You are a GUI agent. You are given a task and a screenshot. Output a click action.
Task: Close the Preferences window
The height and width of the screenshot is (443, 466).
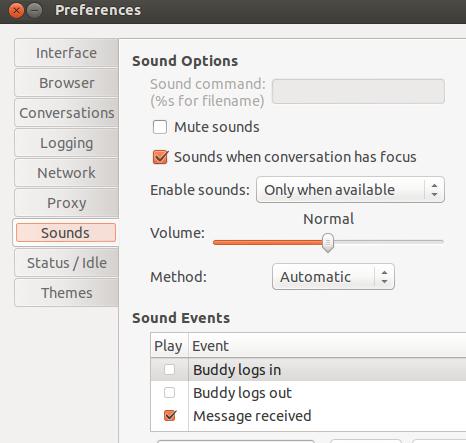tap(16, 11)
